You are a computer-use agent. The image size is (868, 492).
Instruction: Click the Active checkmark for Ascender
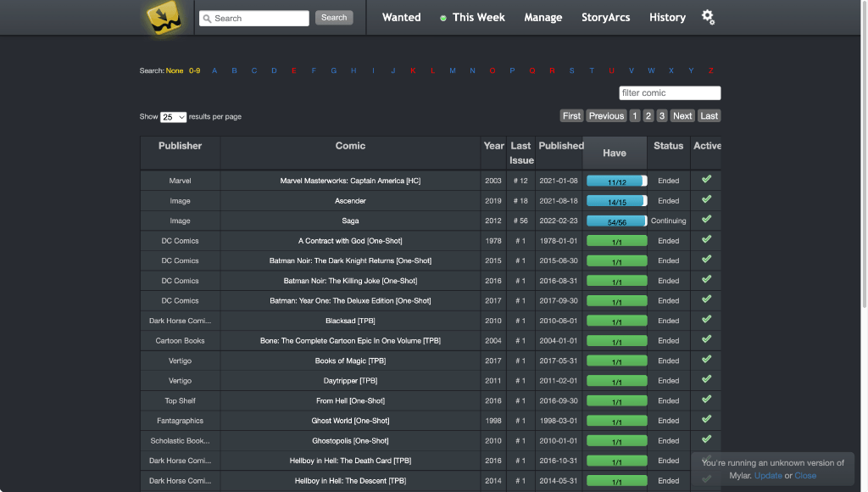tap(706, 199)
